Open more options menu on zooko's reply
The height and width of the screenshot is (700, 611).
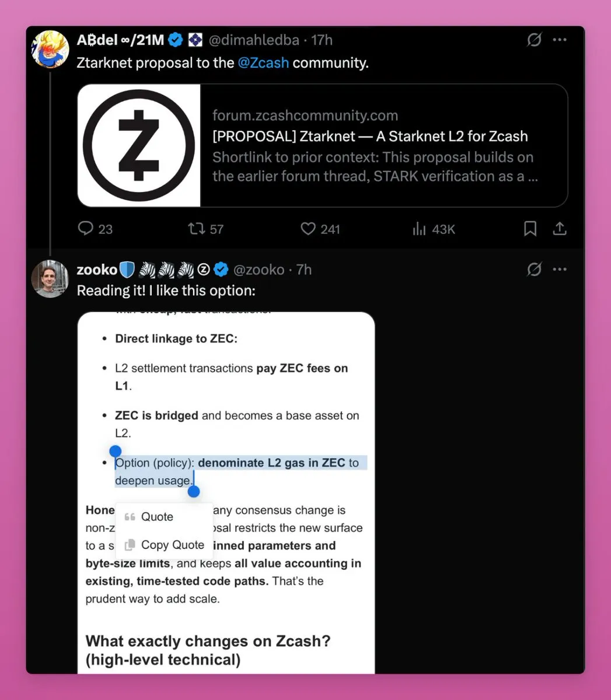(x=560, y=269)
